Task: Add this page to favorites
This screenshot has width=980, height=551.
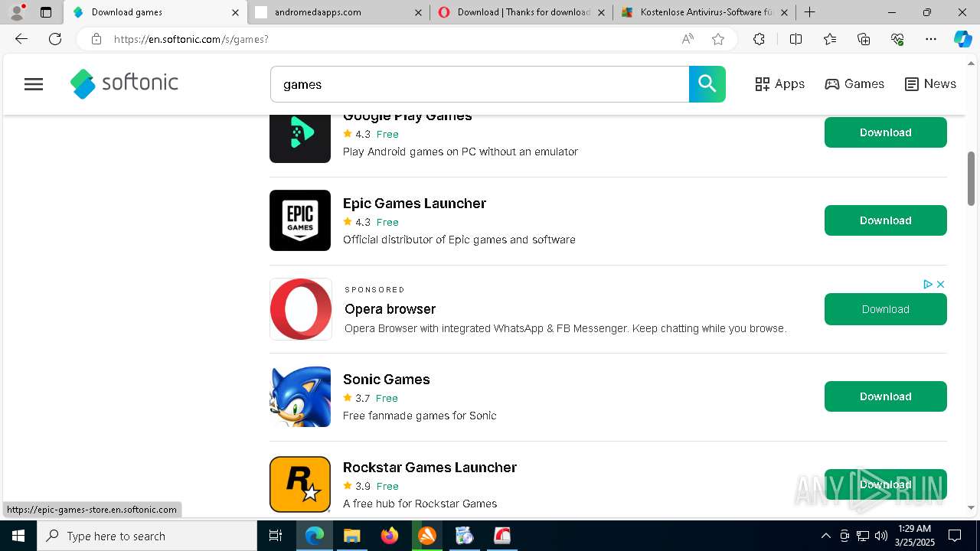Action: coord(718,39)
